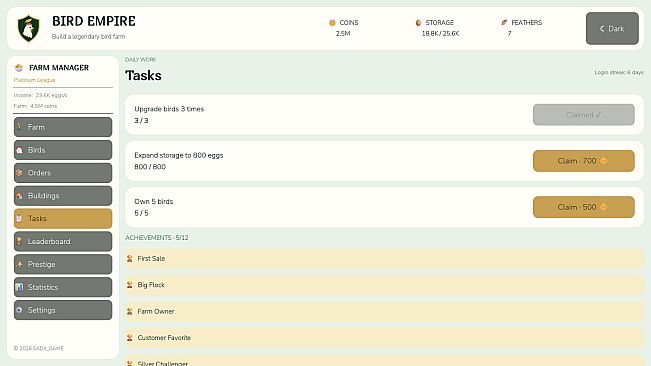Open the Buildings section
The height and width of the screenshot is (366, 651).
[x=63, y=195]
